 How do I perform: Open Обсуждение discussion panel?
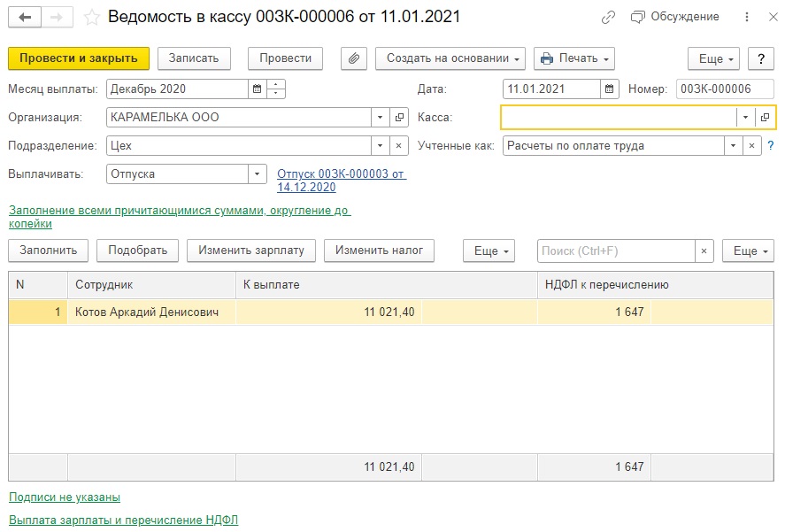click(675, 17)
